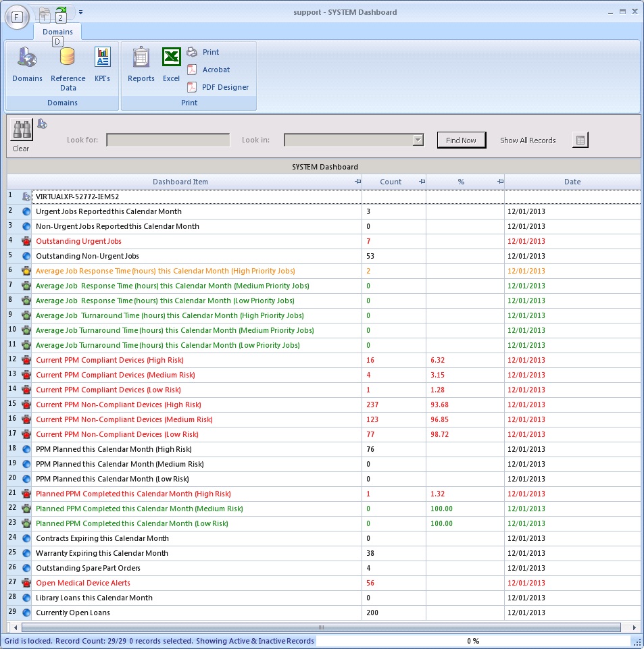644x649 pixels.
Task: Open Reports from the Print group
Action: [x=141, y=59]
